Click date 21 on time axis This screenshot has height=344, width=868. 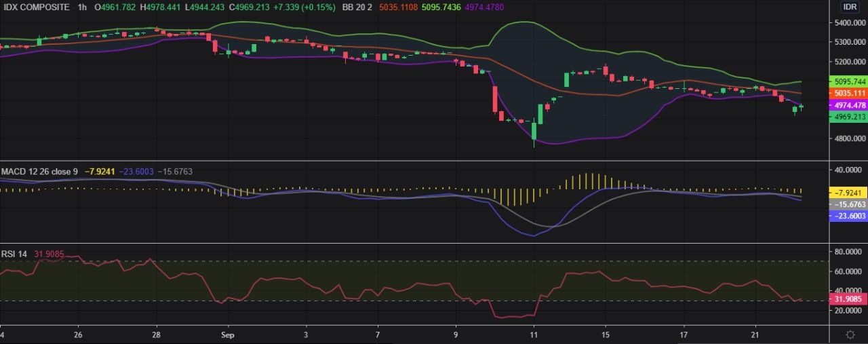coord(755,335)
